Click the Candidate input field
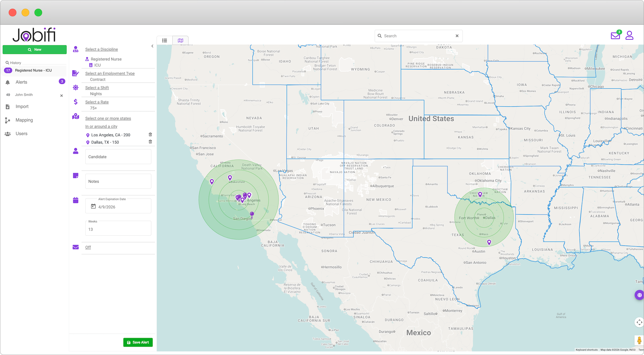This screenshot has width=644, height=355. 118,157
